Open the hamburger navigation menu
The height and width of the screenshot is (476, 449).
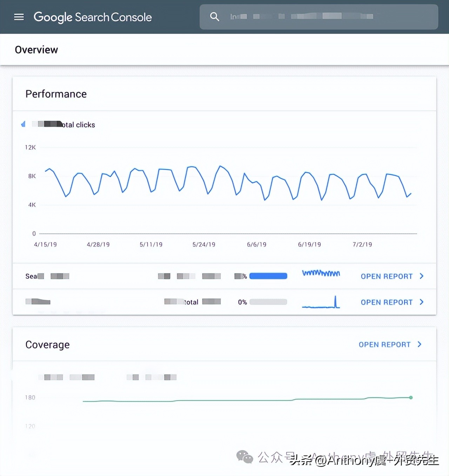tap(19, 17)
